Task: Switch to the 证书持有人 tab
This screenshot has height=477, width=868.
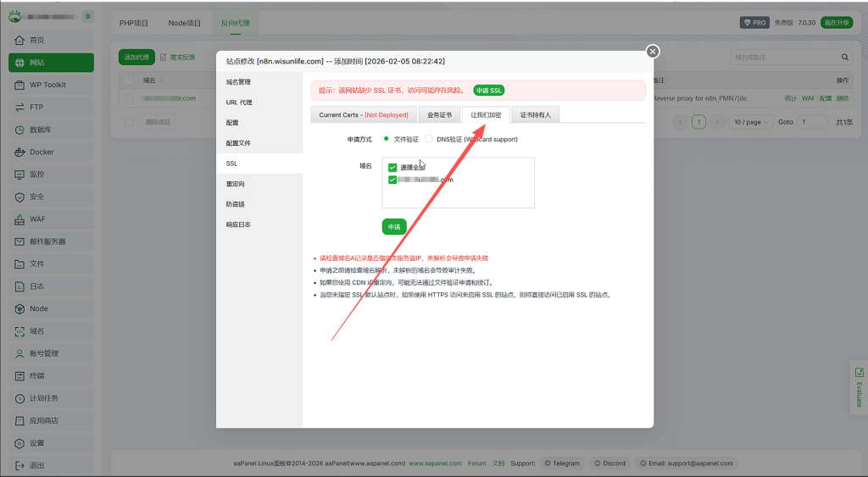Action: (x=535, y=115)
